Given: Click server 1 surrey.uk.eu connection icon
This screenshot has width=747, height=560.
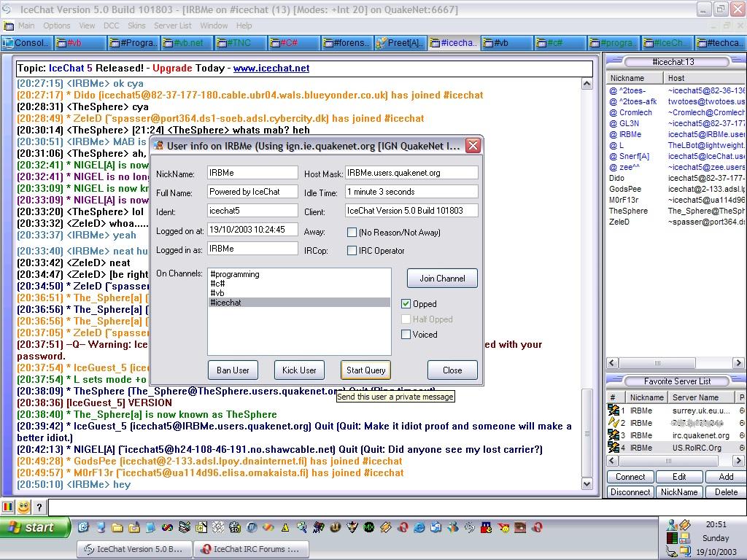Looking at the screenshot, I should (x=614, y=410).
